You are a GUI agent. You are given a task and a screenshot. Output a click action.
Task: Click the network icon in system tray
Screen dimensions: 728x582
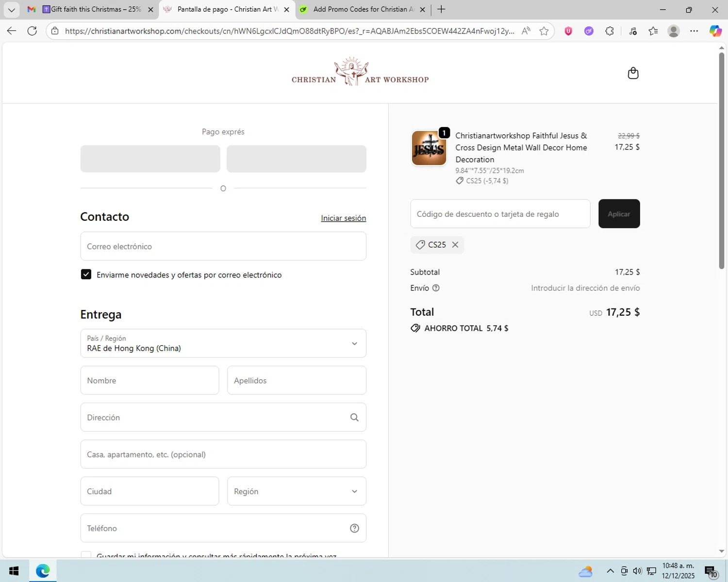tap(651, 571)
